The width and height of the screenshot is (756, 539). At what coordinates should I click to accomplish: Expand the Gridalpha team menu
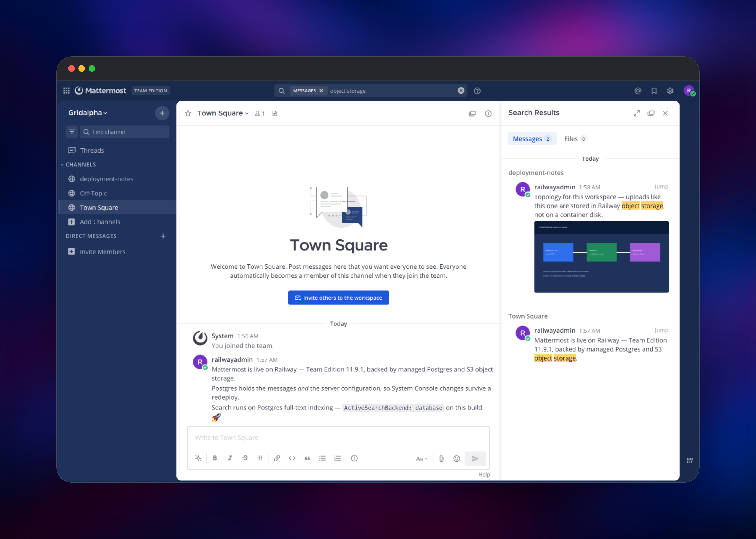pyautogui.click(x=88, y=113)
